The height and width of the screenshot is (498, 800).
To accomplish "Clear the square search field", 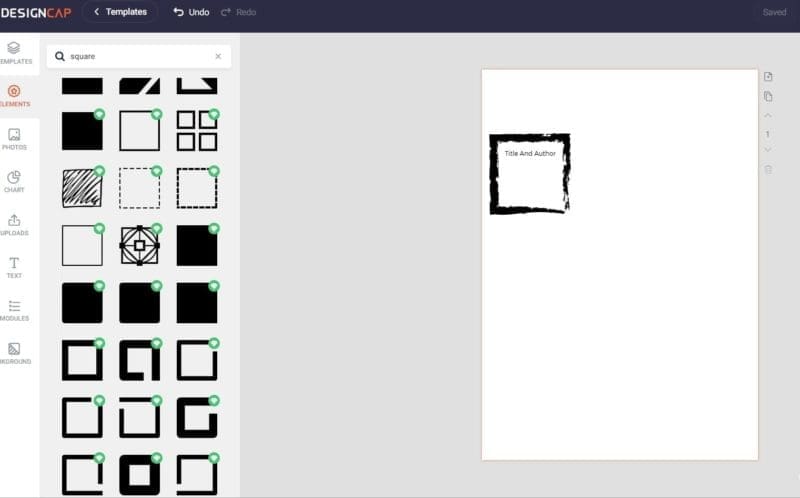I will click(218, 56).
